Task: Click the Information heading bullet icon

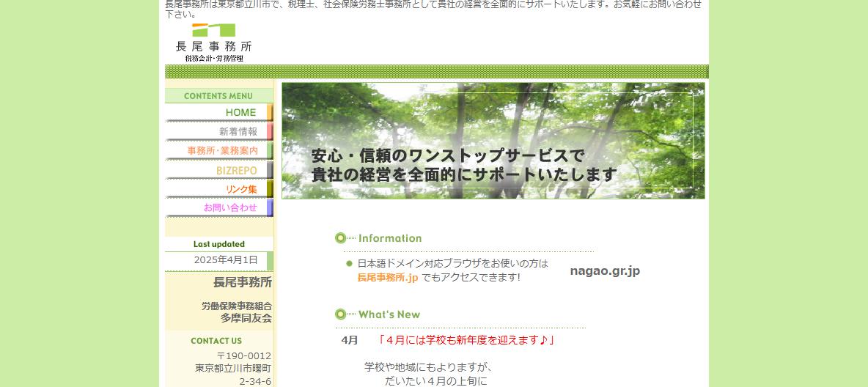Action: click(340, 239)
